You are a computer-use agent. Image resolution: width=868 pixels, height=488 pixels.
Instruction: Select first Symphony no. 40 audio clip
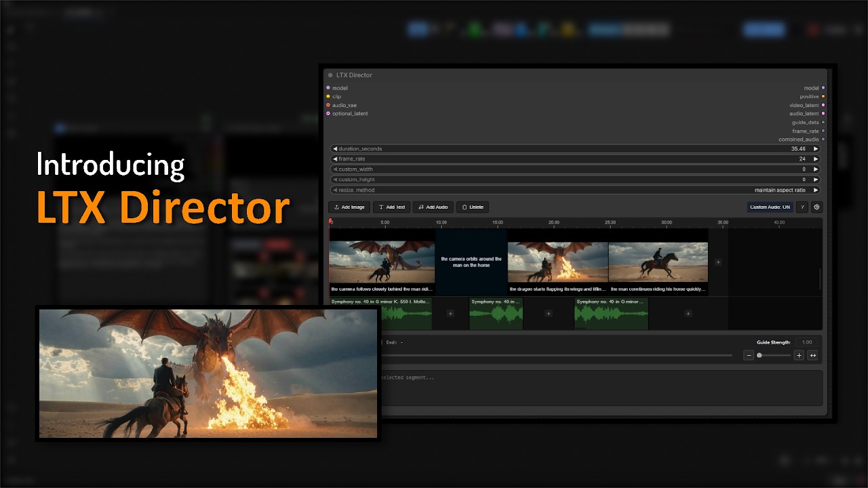pyautogui.click(x=381, y=314)
